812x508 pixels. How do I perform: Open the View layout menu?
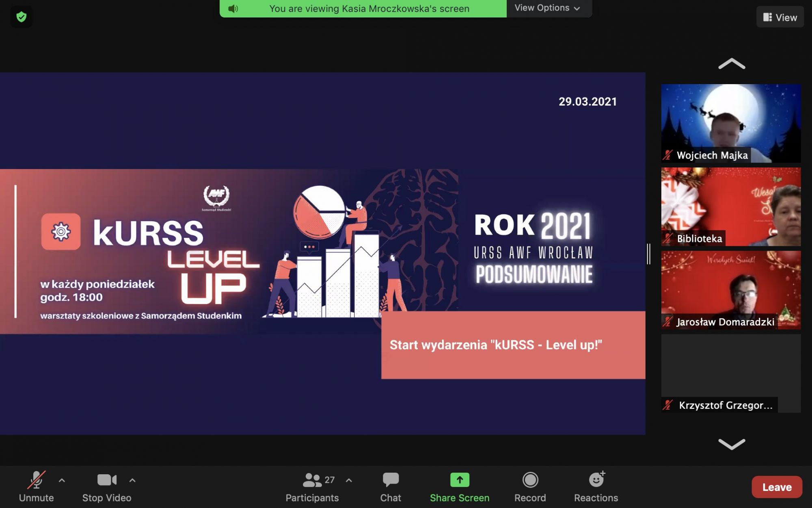point(780,17)
